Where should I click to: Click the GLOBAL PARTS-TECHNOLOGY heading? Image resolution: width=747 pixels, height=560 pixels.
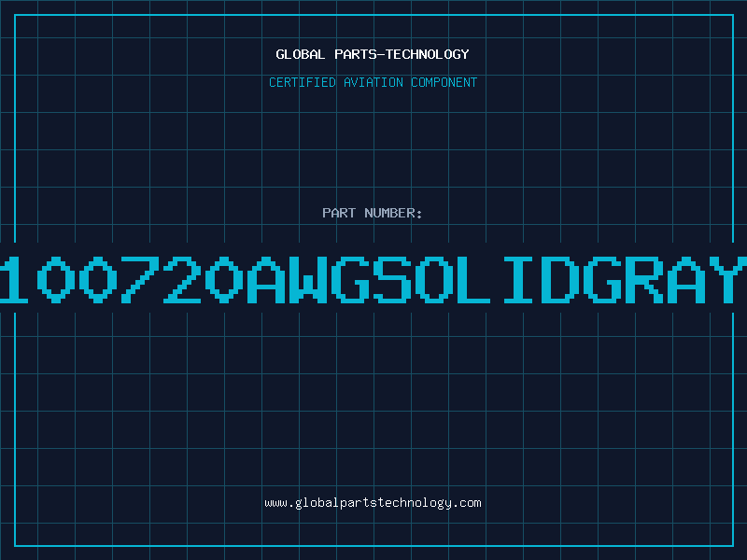(373, 54)
